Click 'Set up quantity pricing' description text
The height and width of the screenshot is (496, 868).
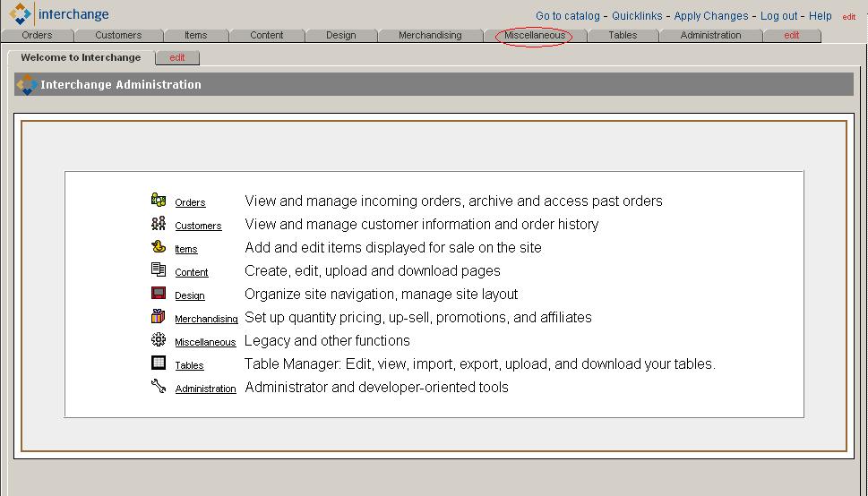[x=418, y=317]
